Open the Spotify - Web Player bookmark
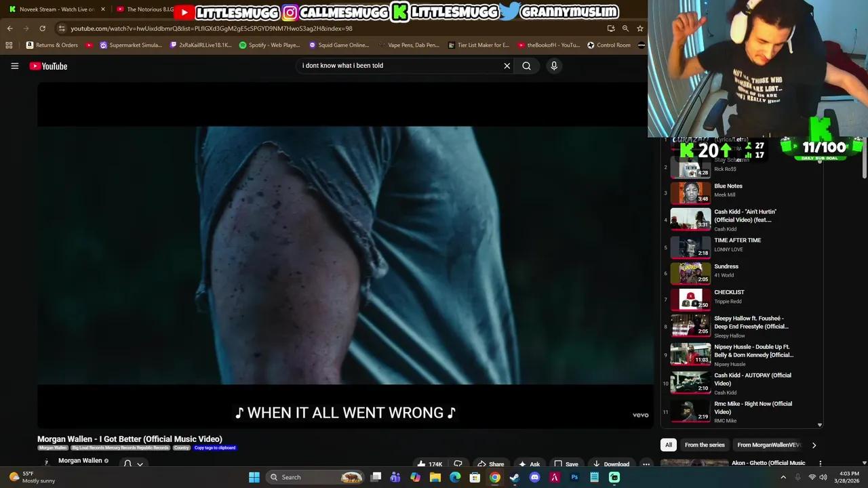The height and width of the screenshot is (488, 868). (269, 45)
